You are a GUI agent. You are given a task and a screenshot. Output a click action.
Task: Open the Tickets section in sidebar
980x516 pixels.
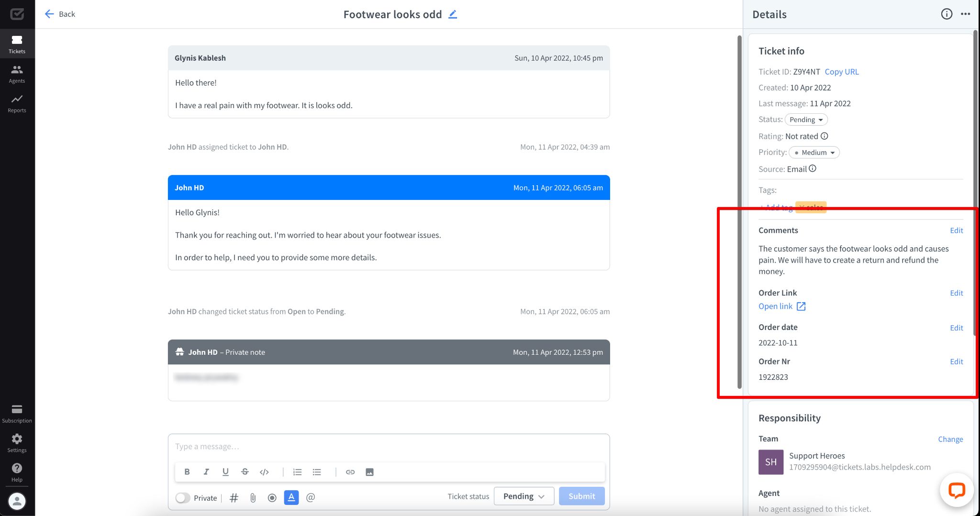(x=17, y=44)
